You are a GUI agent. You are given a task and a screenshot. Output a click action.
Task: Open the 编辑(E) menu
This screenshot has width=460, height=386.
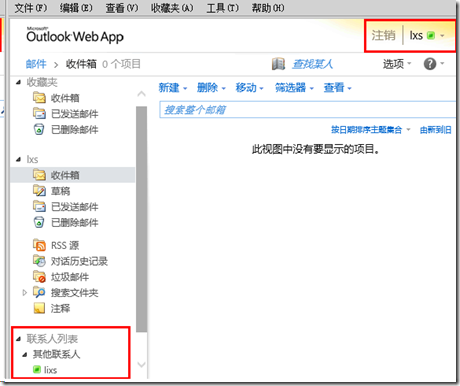click(x=76, y=8)
